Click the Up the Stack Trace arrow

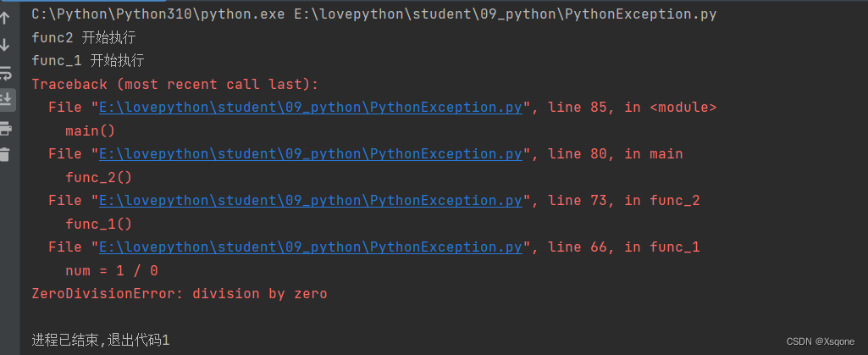coord(6,18)
